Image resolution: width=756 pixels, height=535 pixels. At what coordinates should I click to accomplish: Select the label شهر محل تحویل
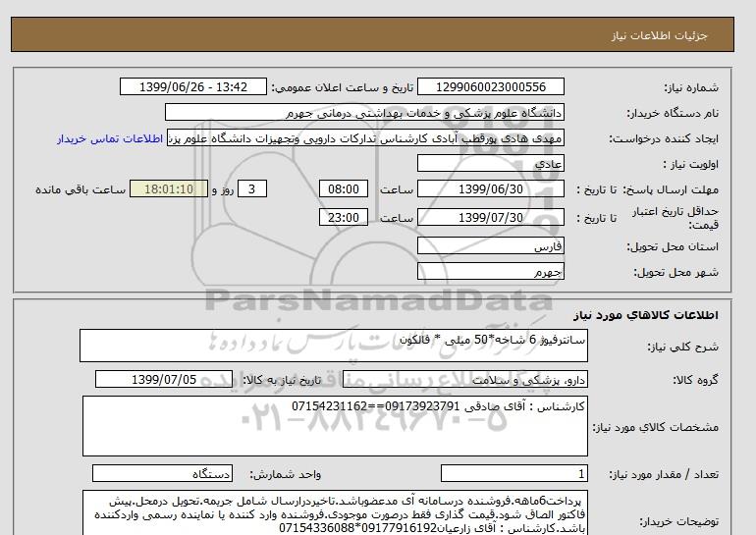coord(675,272)
